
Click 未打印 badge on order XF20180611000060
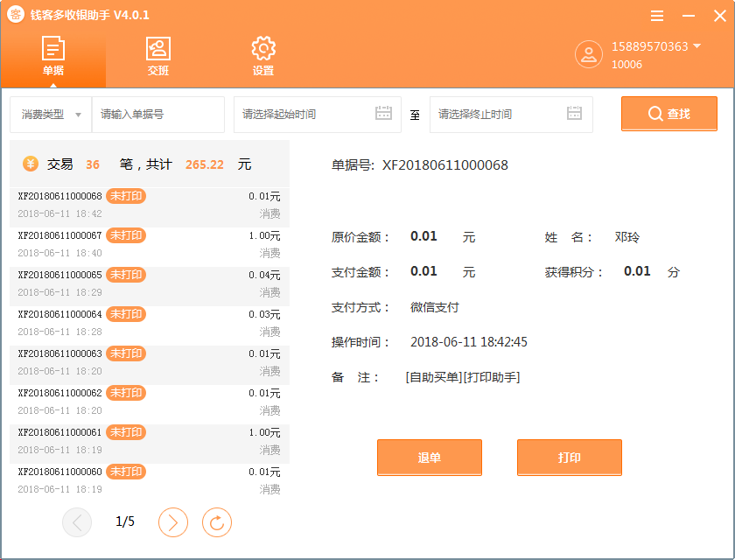click(x=126, y=472)
